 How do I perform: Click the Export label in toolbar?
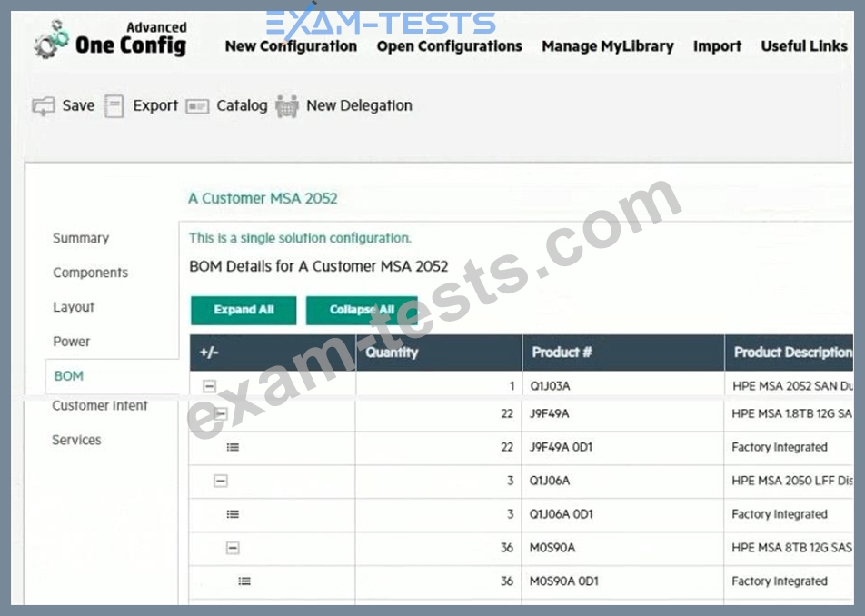tap(155, 105)
